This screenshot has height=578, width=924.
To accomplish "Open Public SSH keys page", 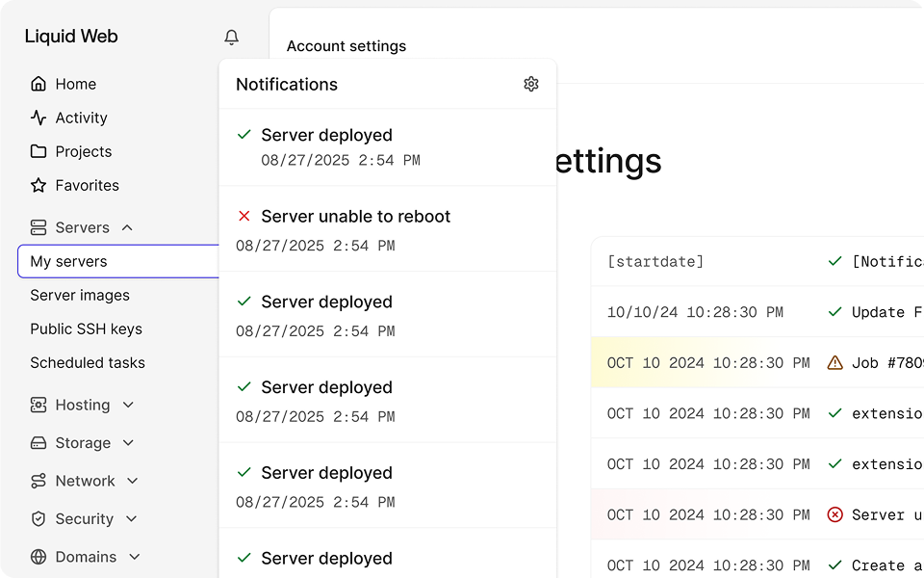I will click(x=86, y=328).
